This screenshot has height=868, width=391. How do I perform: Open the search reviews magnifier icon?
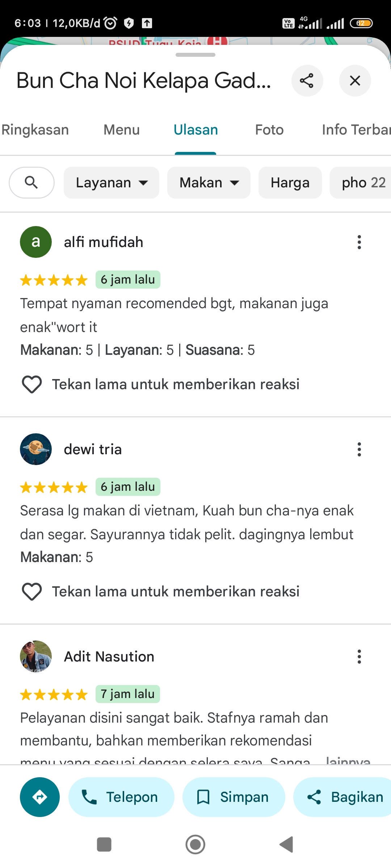coord(31,183)
